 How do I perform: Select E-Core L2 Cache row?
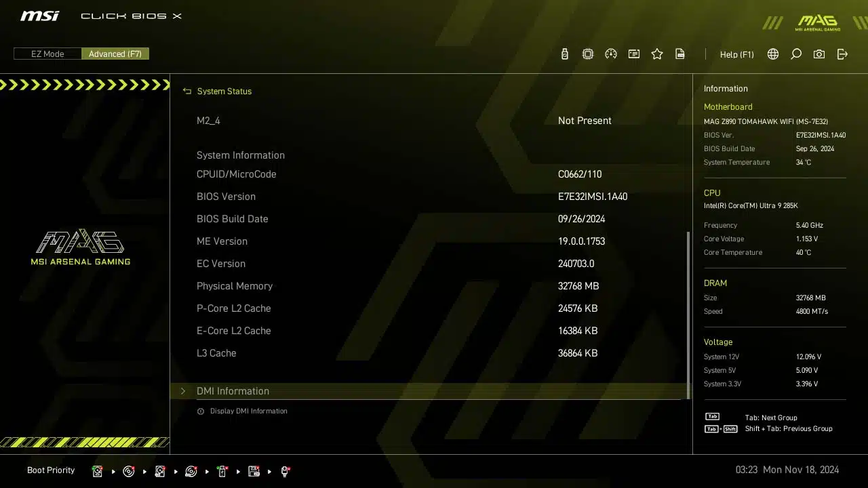(x=429, y=331)
